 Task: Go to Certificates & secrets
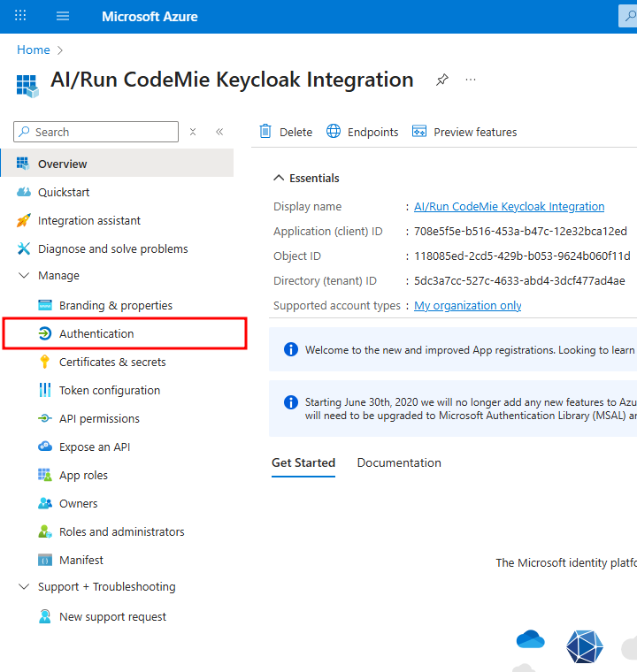(112, 363)
